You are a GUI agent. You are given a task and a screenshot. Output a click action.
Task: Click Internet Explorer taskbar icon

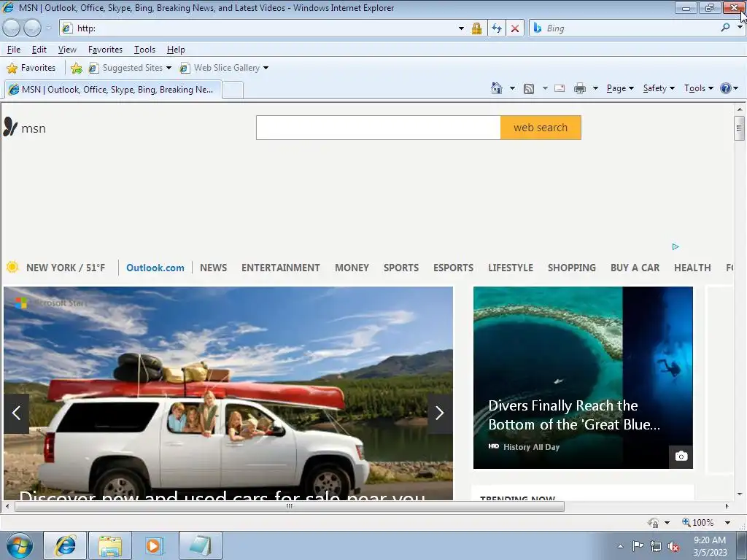[65, 545]
